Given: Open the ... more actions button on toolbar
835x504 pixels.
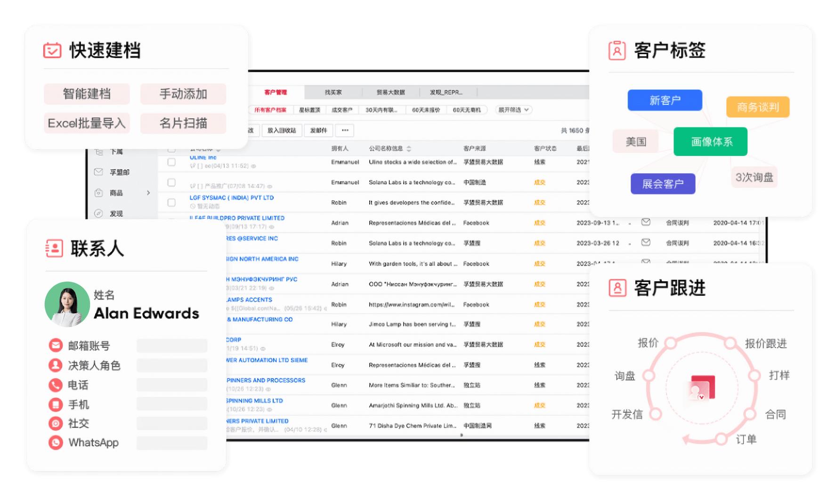Looking at the screenshot, I should point(345,130).
